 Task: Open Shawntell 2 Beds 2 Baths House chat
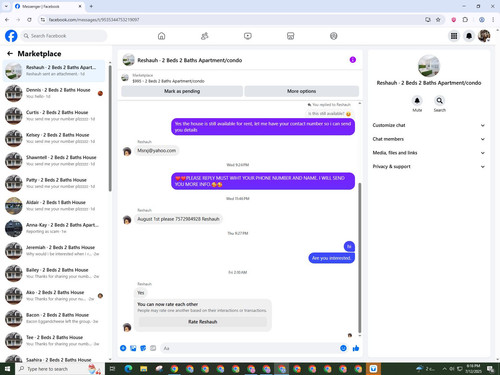pyautogui.click(x=54, y=161)
